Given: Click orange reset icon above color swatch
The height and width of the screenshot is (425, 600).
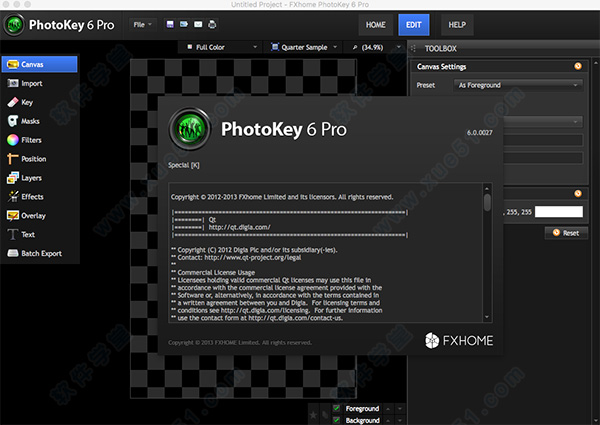Looking at the screenshot, I should point(578,194).
